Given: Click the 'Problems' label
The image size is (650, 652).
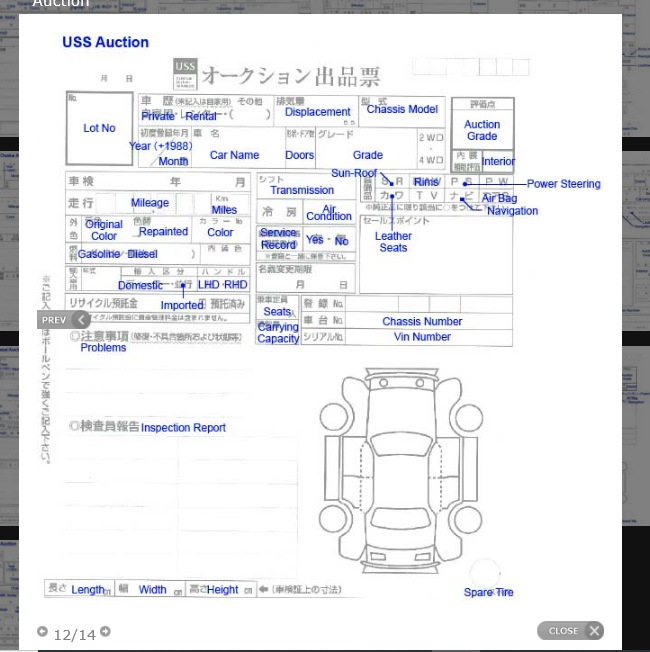Looking at the screenshot, I should point(103,348).
